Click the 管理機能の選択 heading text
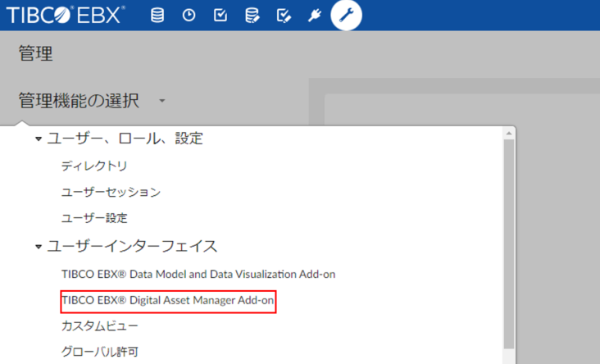600x364 pixels. 79,101
